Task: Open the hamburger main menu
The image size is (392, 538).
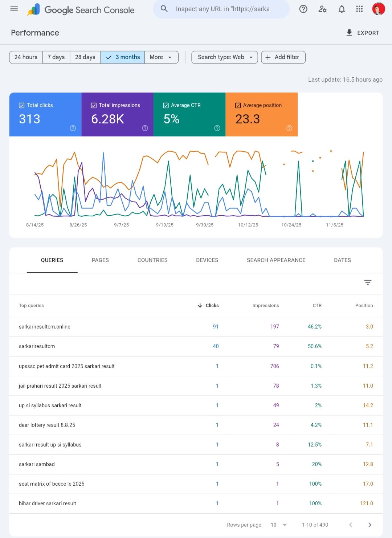Action: click(x=14, y=9)
